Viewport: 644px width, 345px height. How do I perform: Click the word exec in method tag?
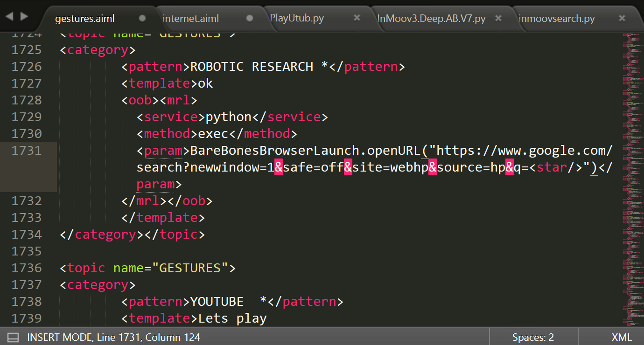[x=213, y=134]
